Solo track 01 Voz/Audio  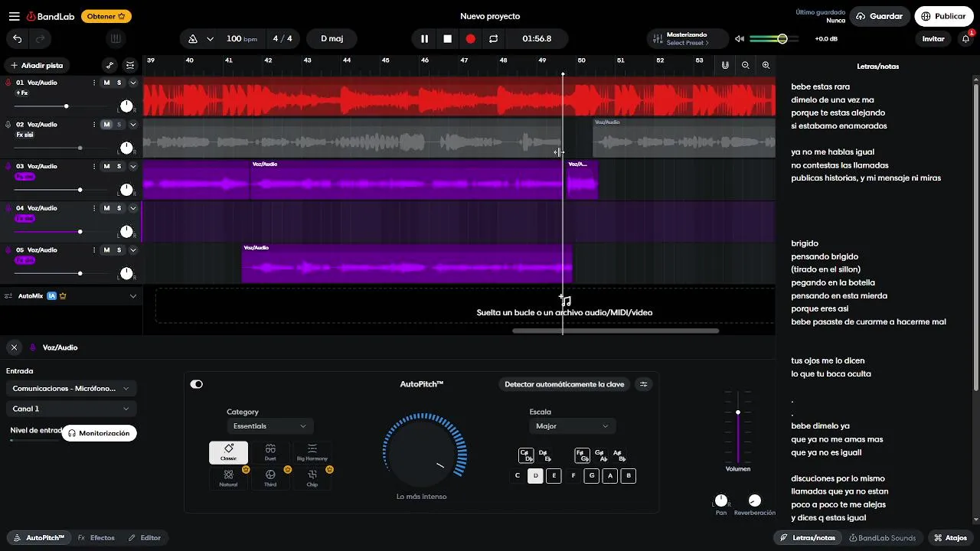pyautogui.click(x=119, y=83)
